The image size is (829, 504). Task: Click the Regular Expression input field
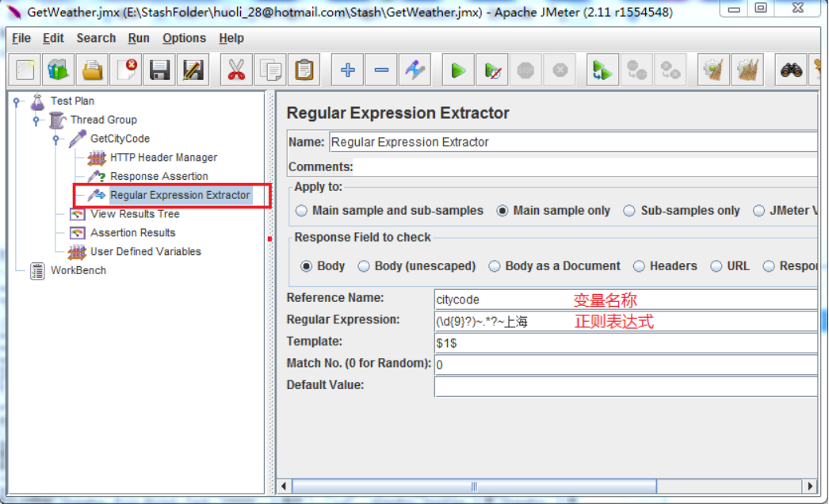(626, 321)
